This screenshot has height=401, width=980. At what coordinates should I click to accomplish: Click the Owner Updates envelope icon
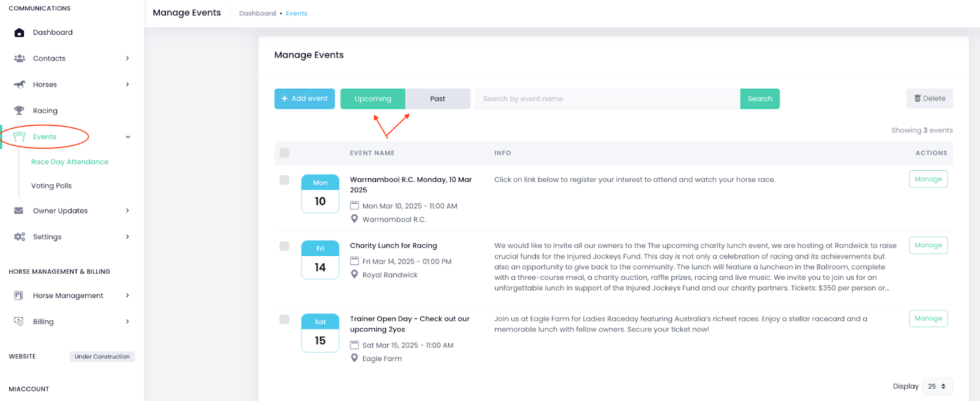(19, 211)
